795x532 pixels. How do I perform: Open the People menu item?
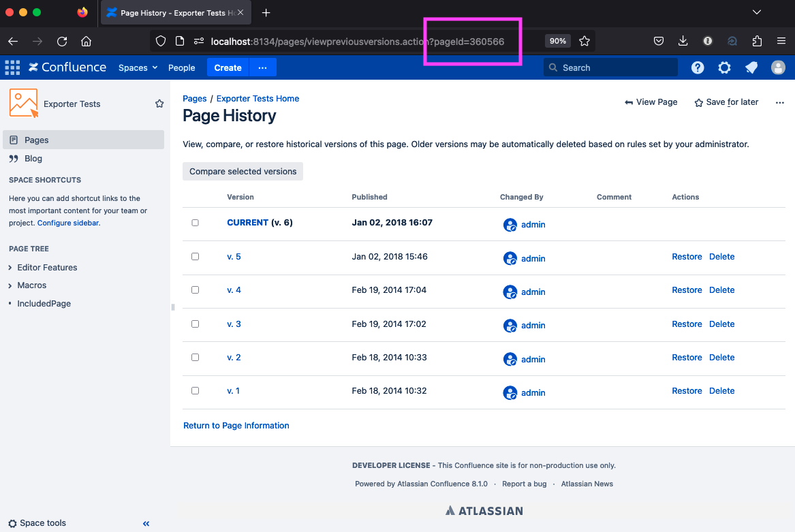(182, 67)
